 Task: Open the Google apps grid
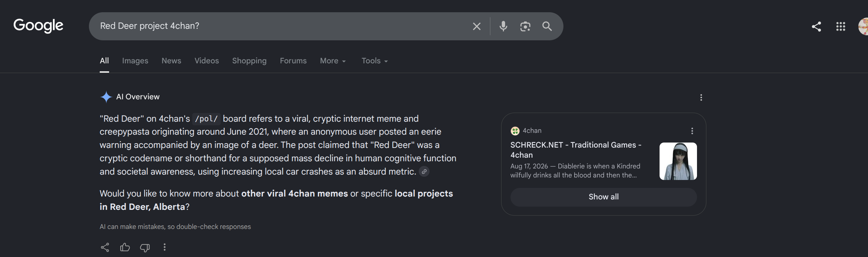[x=840, y=26]
